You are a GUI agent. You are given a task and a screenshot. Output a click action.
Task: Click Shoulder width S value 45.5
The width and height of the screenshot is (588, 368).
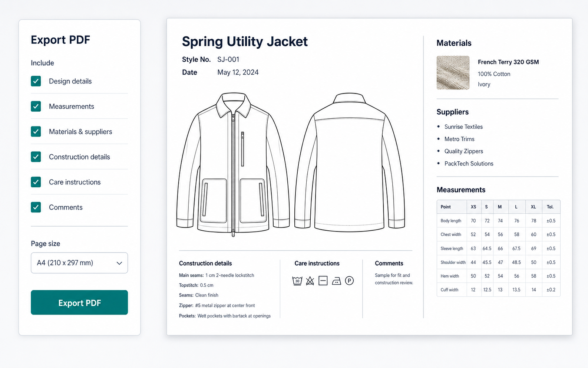487,262
